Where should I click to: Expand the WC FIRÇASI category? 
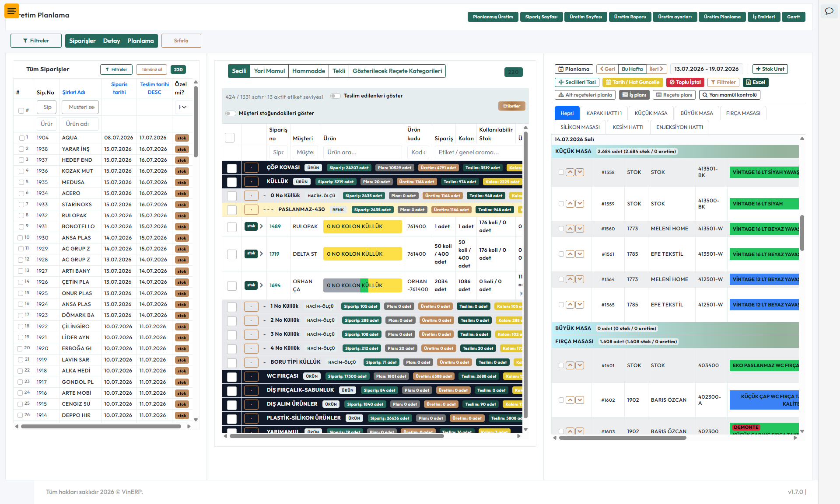click(251, 376)
